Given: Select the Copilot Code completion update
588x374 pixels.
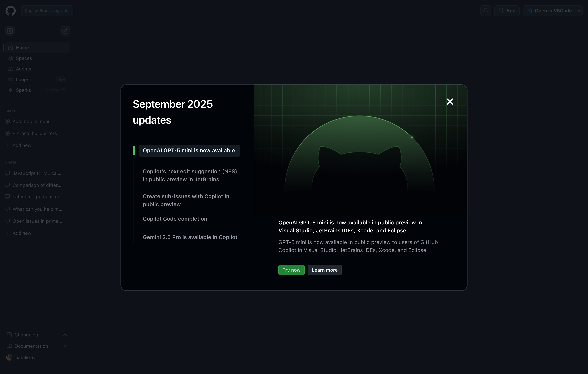Looking at the screenshot, I should (175, 219).
